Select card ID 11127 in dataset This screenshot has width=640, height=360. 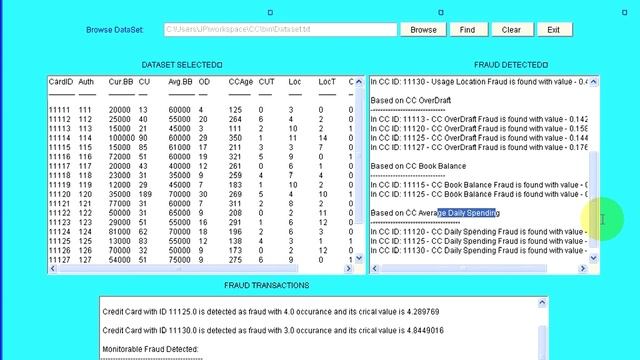coord(60,260)
